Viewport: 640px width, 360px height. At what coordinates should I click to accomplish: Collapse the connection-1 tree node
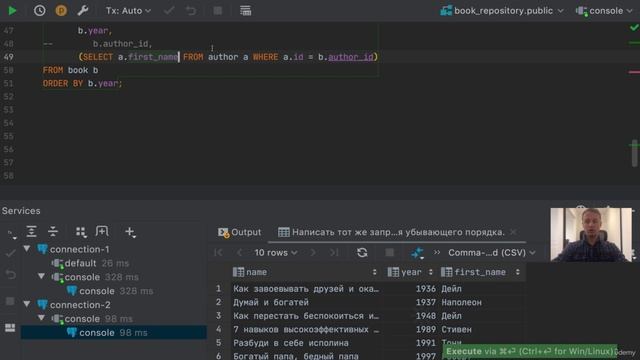pyautogui.click(x=27, y=249)
